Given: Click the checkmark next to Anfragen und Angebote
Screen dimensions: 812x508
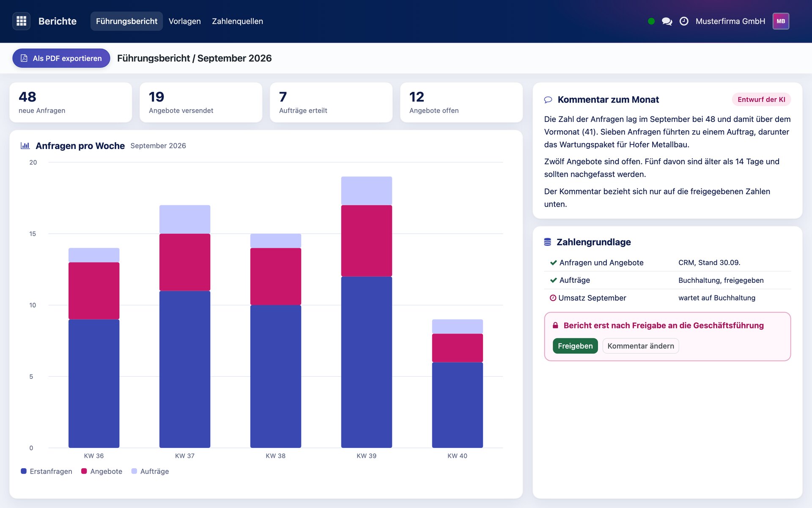Looking at the screenshot, I should click(x=553, y=262).
